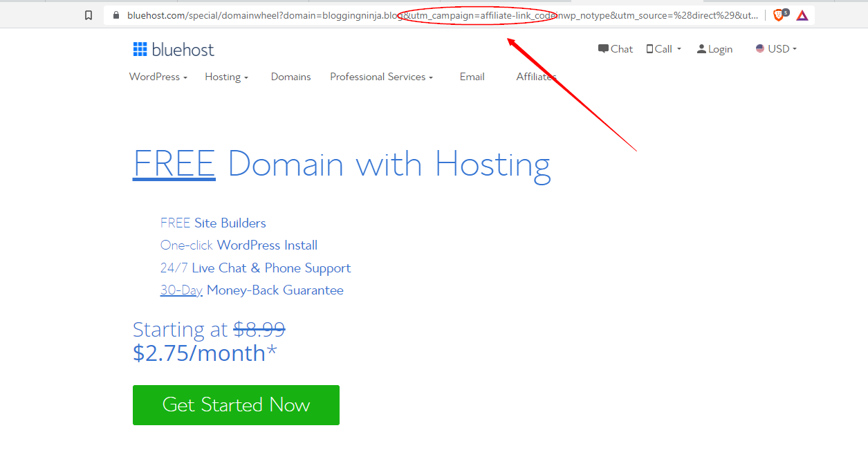Open Brave Rewards triangle icon
Screen dimensions: 868x457
tap(802, 15)
